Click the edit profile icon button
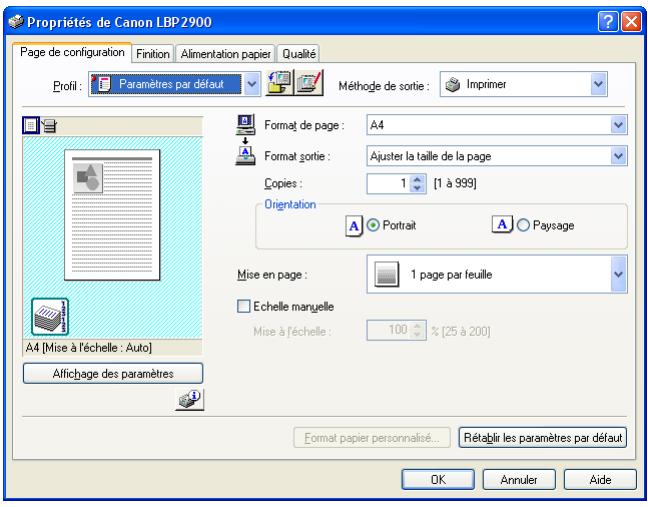Viewport: 648px width, 507px height. (x=309, y=83)
